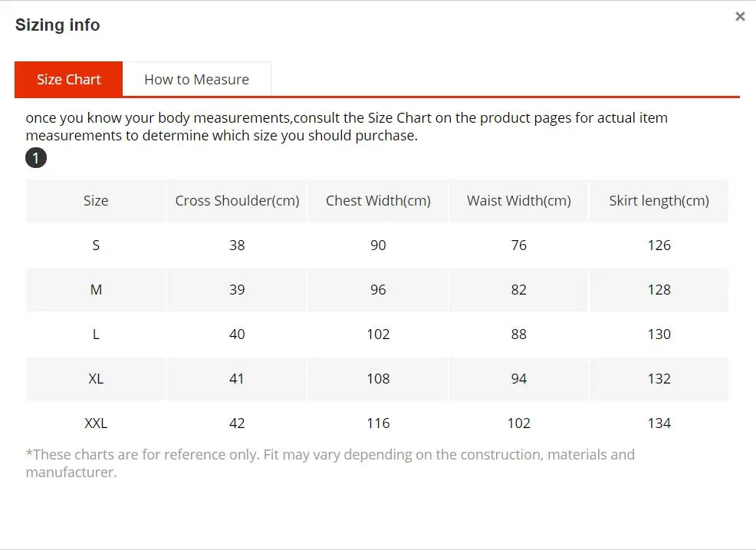The height and width of the screenshot is (550, 756).
Task: Close the Sizing info dialog
Action: 740,16
